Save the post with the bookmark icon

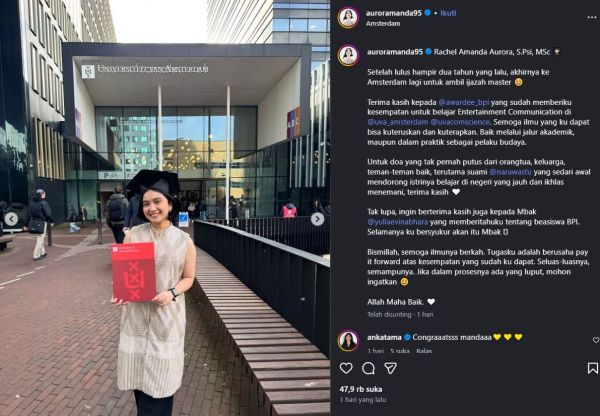[593, 368]
